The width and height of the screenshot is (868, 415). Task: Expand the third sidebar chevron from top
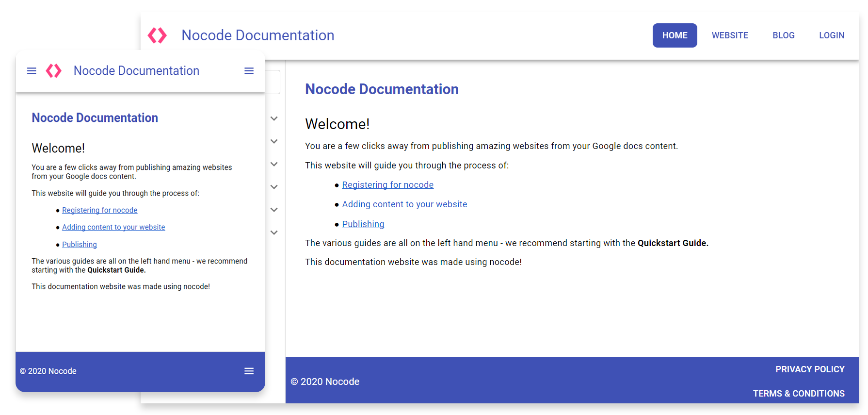(274, 164)
